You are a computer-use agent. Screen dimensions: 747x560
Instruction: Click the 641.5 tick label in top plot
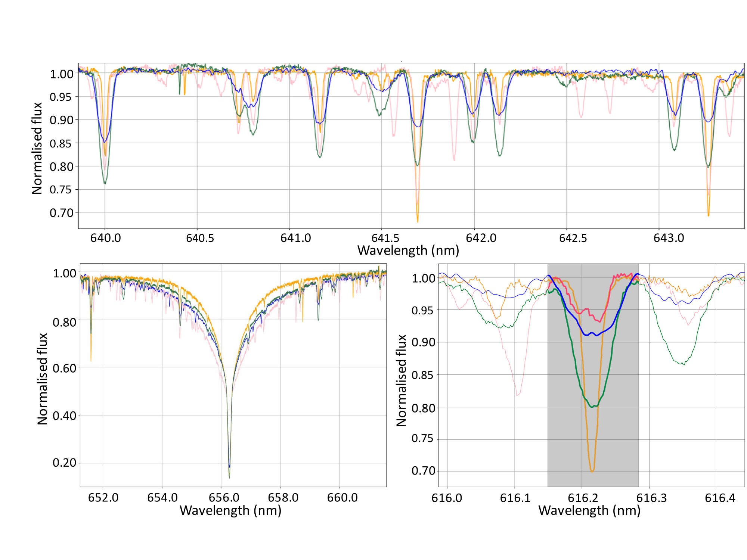tap(385, 238)
